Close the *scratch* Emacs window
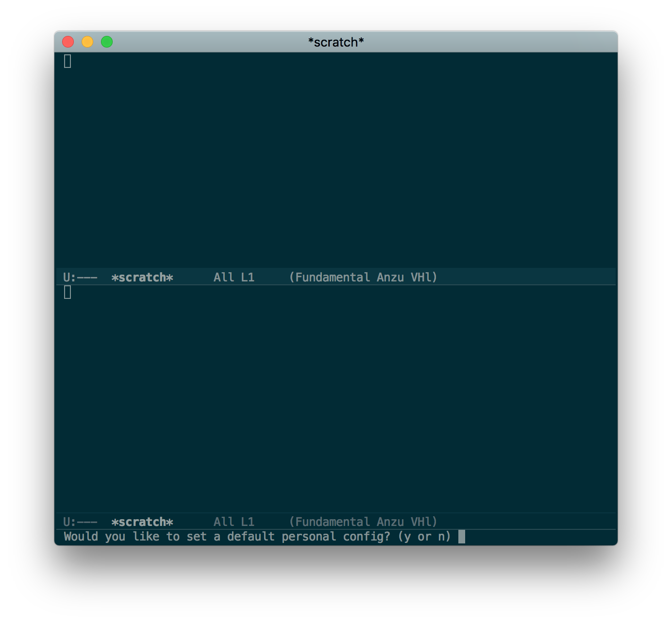672x623 pixels. coord(68,42)
